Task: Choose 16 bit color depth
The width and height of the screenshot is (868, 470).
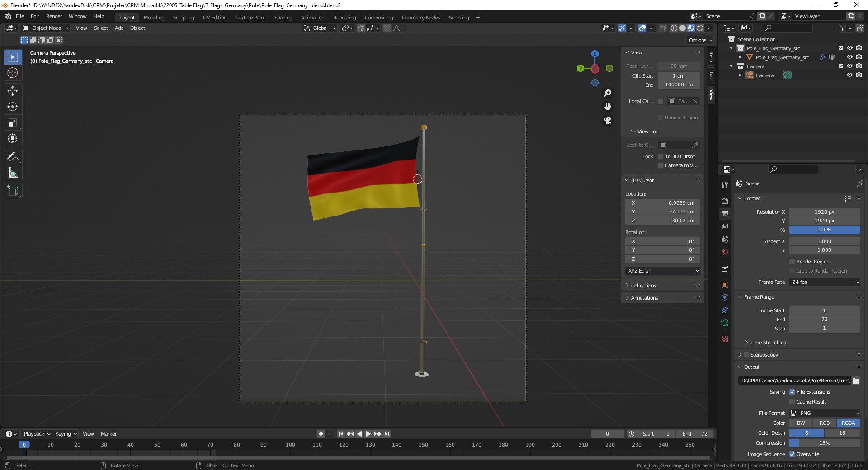Action: [x=842, y=433]
